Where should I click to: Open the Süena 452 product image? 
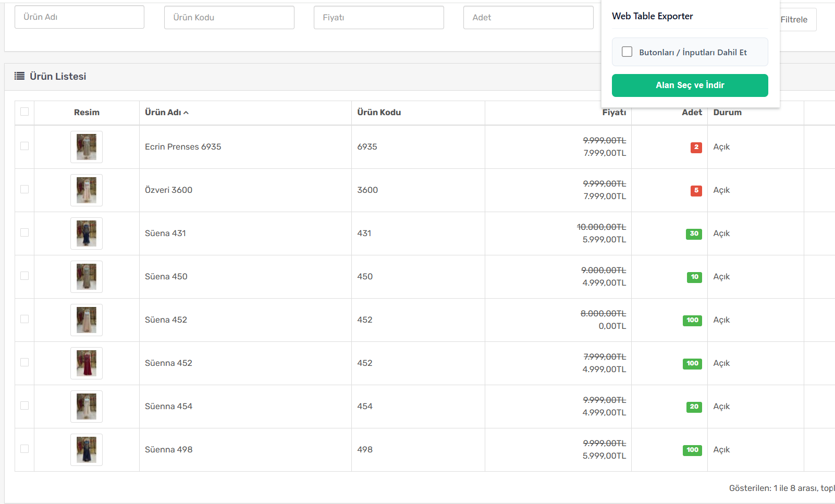87,320
